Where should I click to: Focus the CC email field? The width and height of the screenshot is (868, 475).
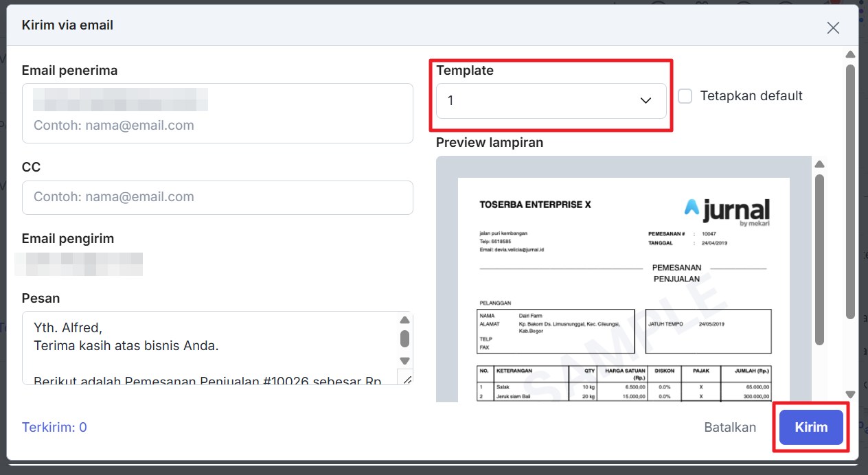click(217, 197)
